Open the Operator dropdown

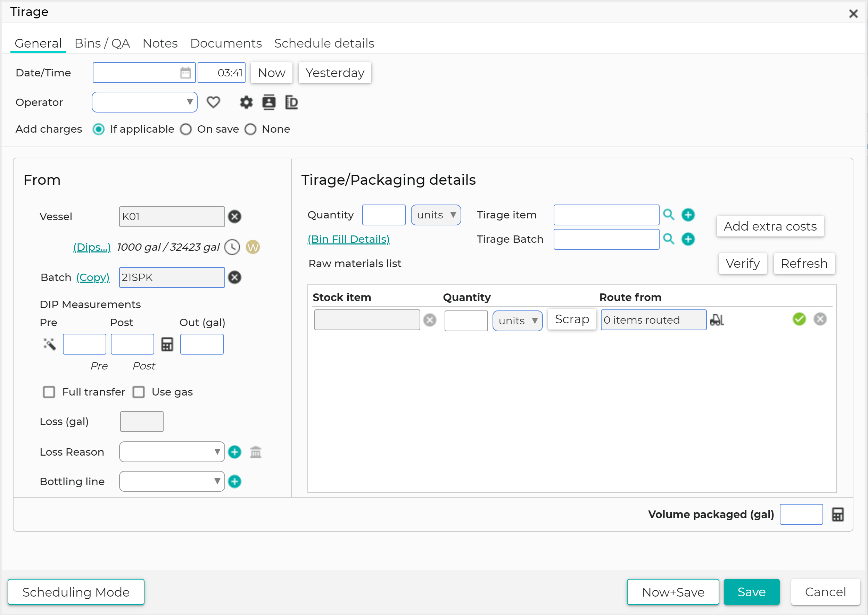pyautogui.click(x=144, y=102)
